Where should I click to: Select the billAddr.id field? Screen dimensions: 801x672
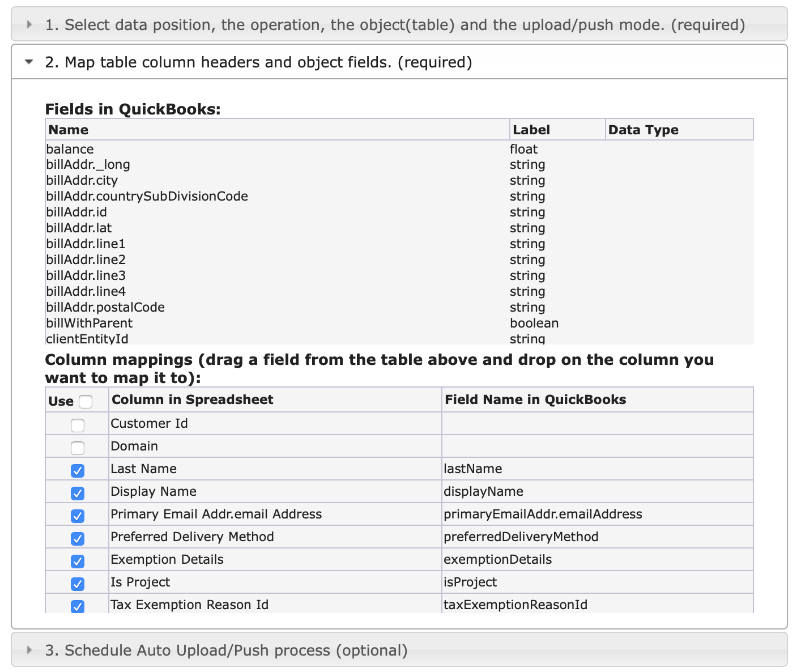(399, 212)
